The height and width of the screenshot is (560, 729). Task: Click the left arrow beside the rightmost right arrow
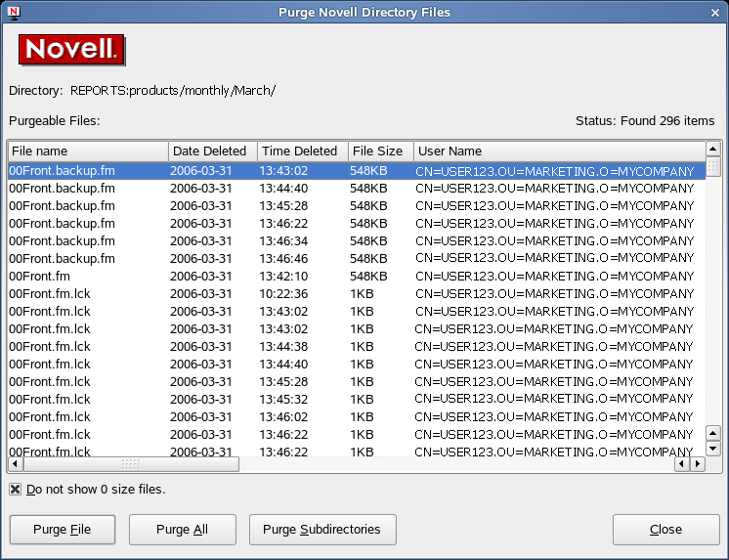(x=682, y=463)
